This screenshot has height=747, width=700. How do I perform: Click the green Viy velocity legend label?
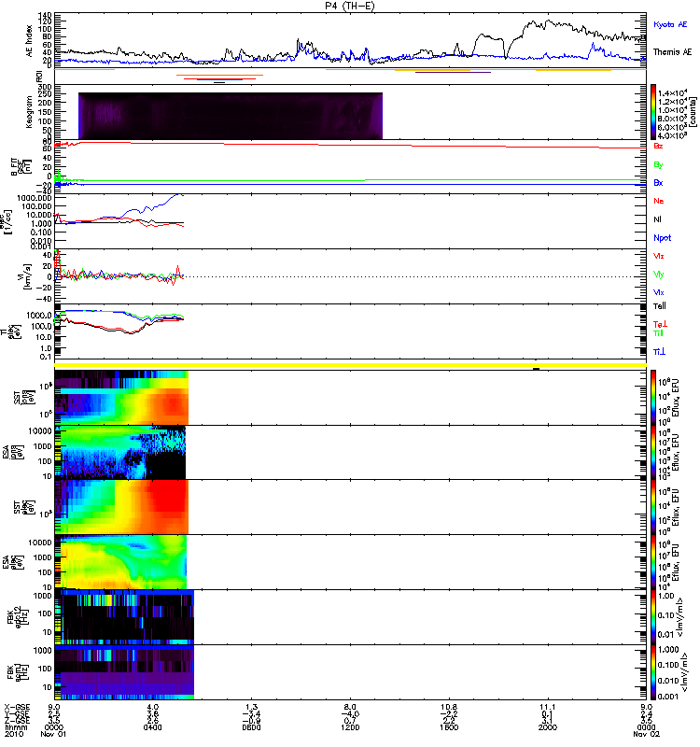point(658,275)
